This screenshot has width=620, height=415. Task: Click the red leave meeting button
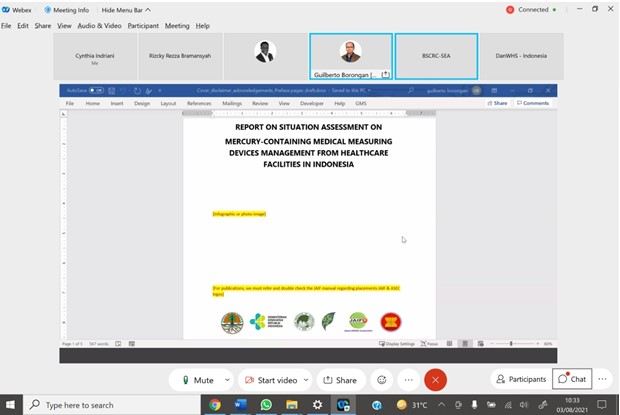click(x=435, y=380)
